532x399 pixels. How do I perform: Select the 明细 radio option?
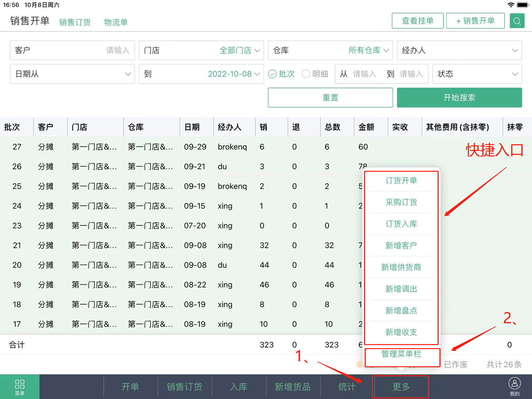(315, 74)
